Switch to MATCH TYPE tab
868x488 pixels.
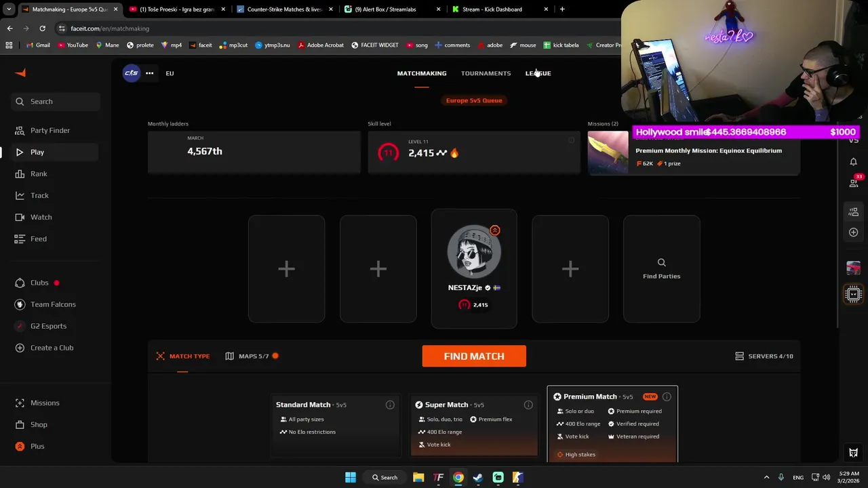pos(183,356)
